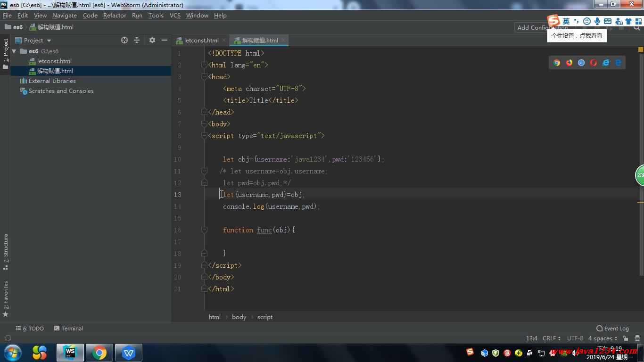
Task: Open in Opera browser icon in editor
Action: pos(594,62)
